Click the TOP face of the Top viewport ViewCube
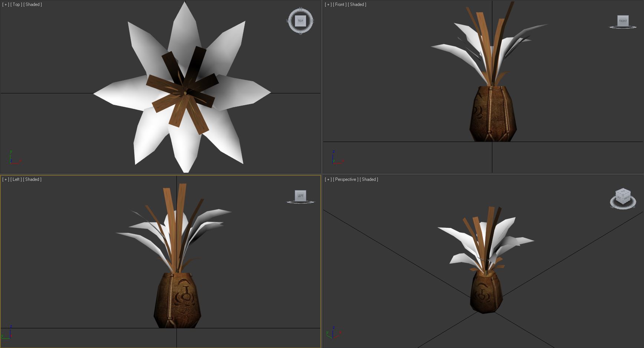Viewport: 644px width, 348px height. coord(300,21)
